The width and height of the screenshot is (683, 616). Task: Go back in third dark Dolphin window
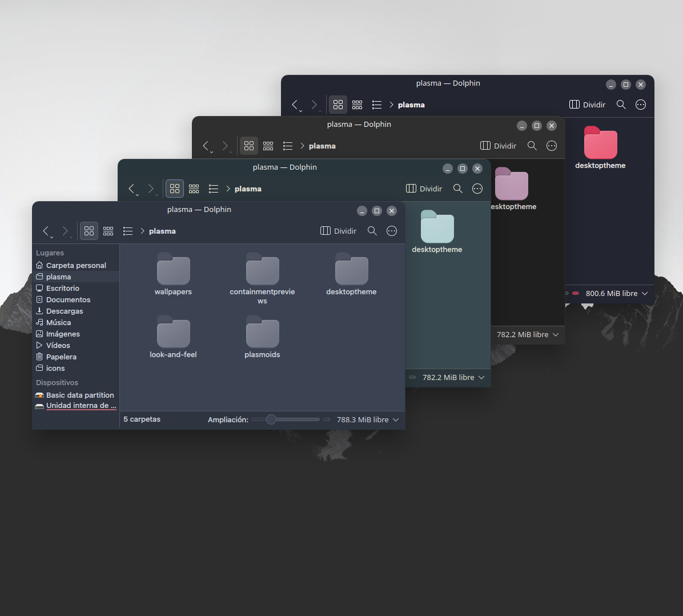pos(206,146)
